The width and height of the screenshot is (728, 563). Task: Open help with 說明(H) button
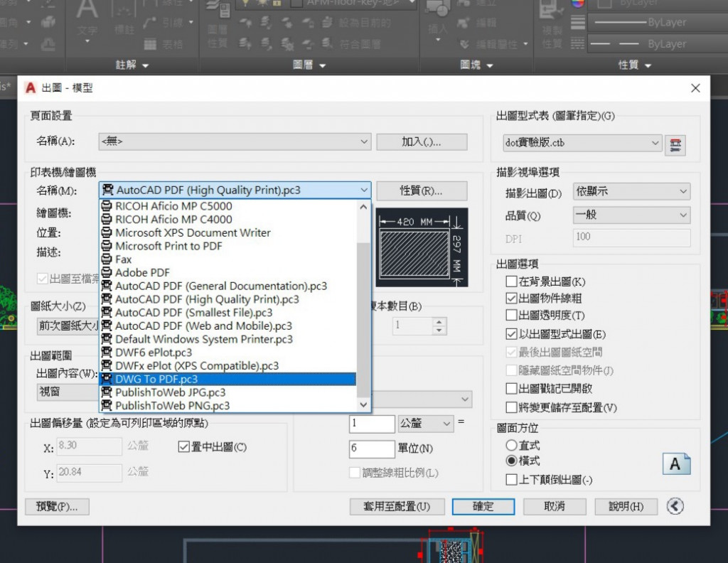pyautogui.click(x=626, y=506)
